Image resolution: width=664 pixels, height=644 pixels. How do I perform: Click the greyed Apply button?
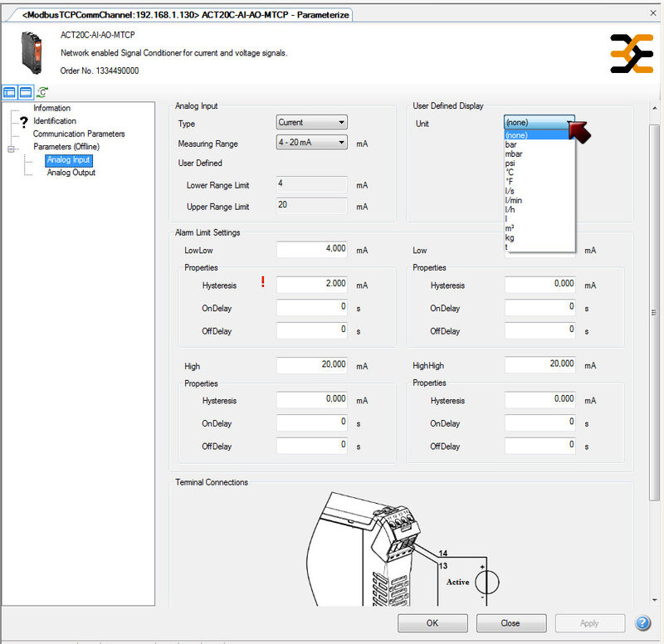pos(589,622)
